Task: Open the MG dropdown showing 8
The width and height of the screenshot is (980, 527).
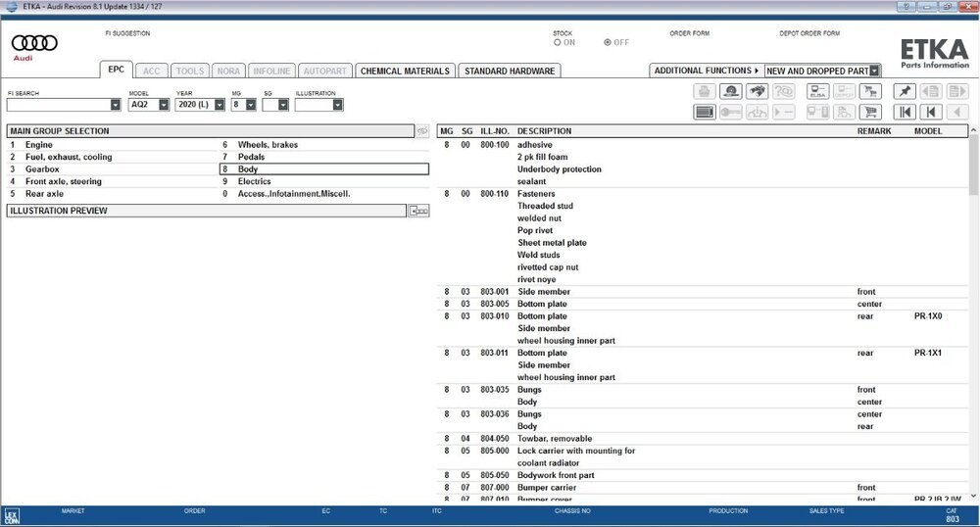Action: (x=251, y=105)
